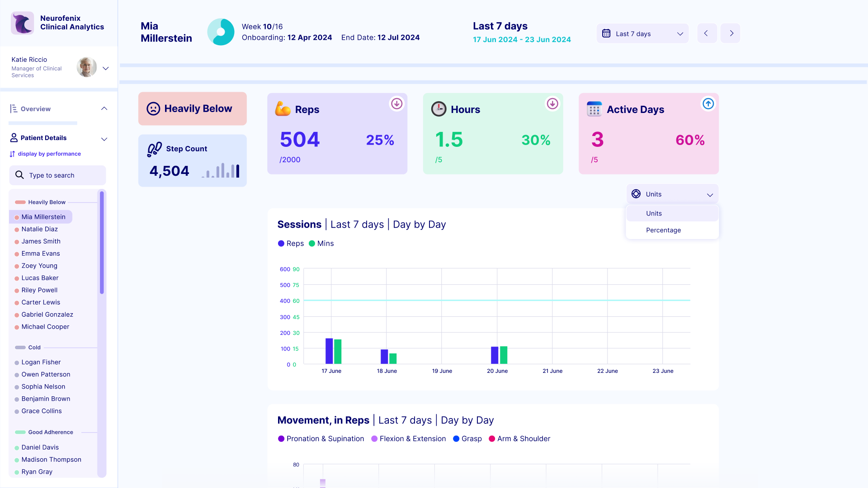
Task: Click the sad face Heavily Below icon
Action: coord(153,108)
